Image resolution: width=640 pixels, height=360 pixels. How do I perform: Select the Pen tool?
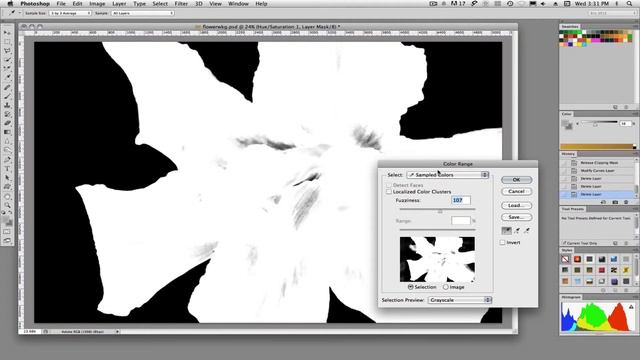pos(7,160)
